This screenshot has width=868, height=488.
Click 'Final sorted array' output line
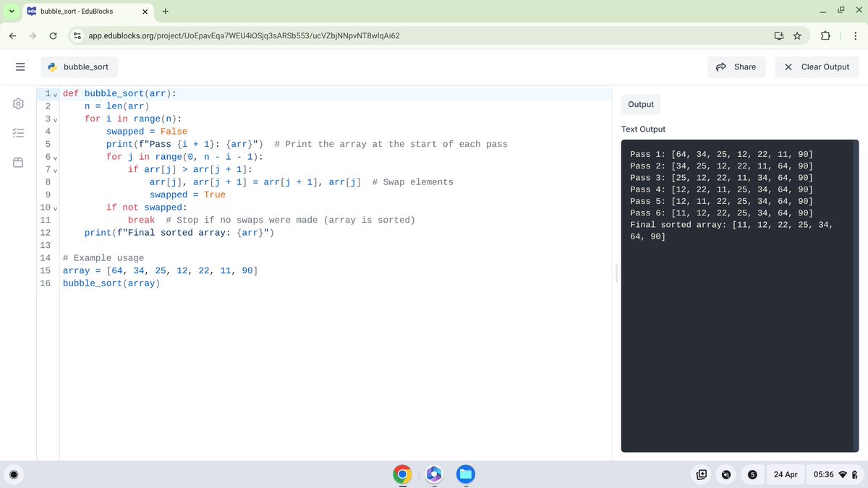pyautogui.click(x=731, y=231)
